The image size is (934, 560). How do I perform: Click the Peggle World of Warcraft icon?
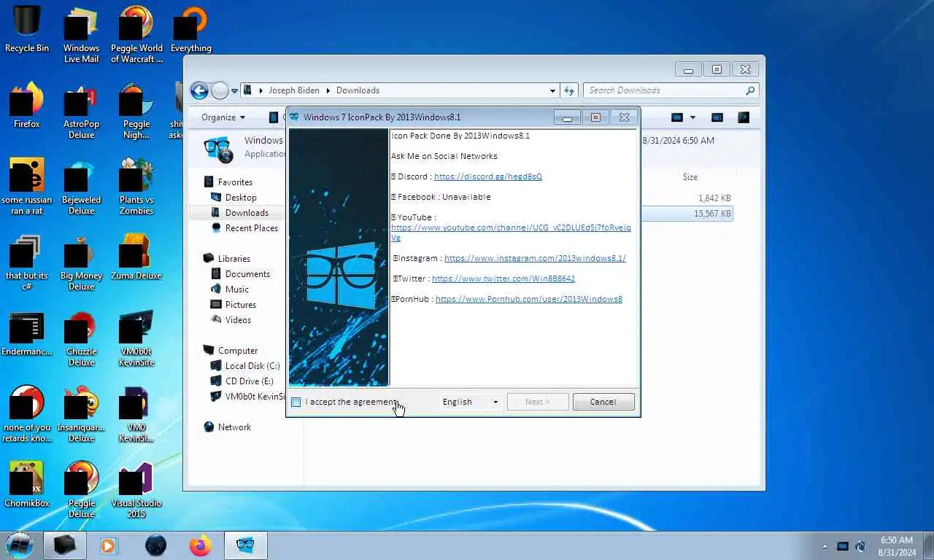pos(136,35)
